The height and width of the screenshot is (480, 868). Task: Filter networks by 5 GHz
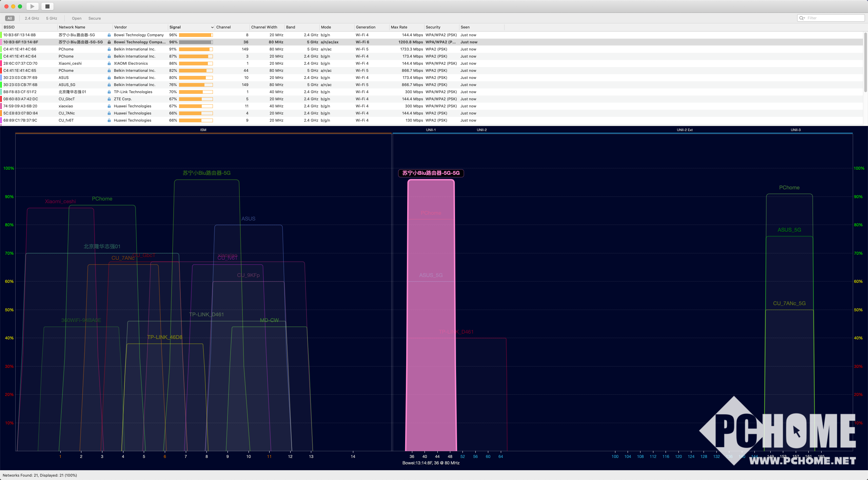[x=52, y=18]
